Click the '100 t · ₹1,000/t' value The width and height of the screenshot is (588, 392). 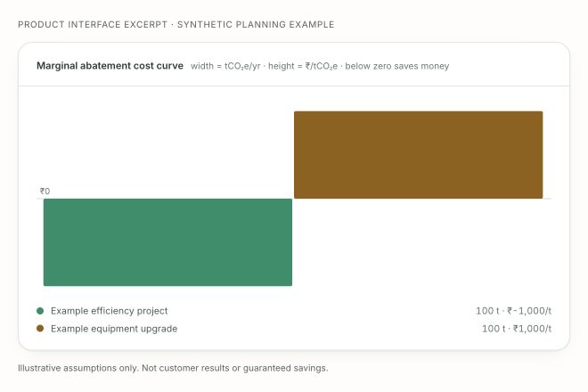click(517, 329)
